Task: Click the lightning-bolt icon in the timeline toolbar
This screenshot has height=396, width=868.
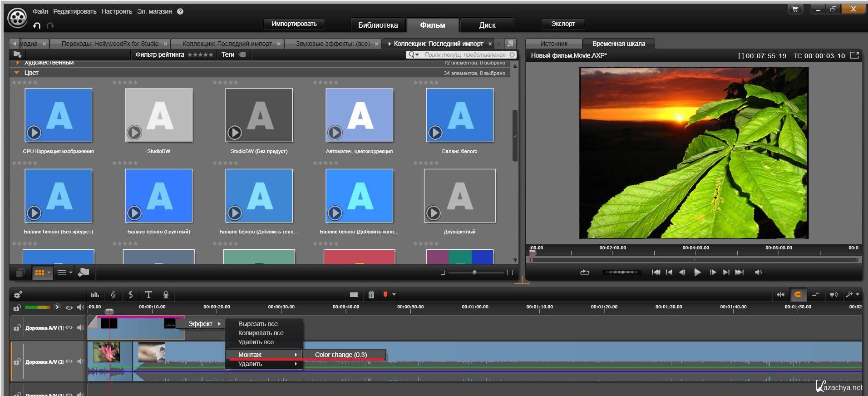Action: coord(130,295)
